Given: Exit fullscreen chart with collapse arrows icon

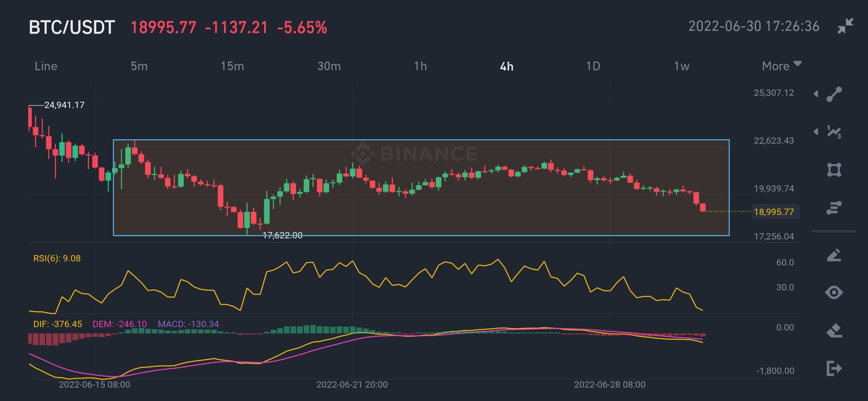Looking at the screenshot, I should click(845, 26).
